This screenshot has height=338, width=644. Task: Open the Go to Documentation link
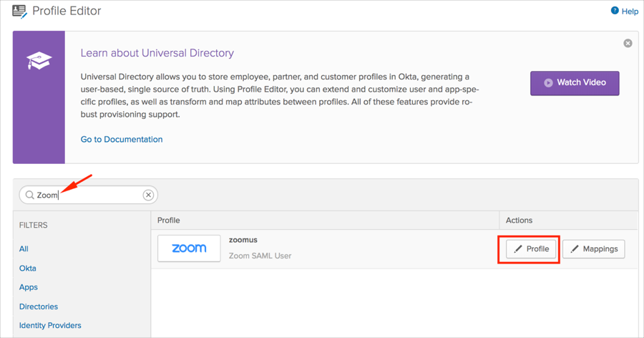pyautogui.click(x=122, y=139)
